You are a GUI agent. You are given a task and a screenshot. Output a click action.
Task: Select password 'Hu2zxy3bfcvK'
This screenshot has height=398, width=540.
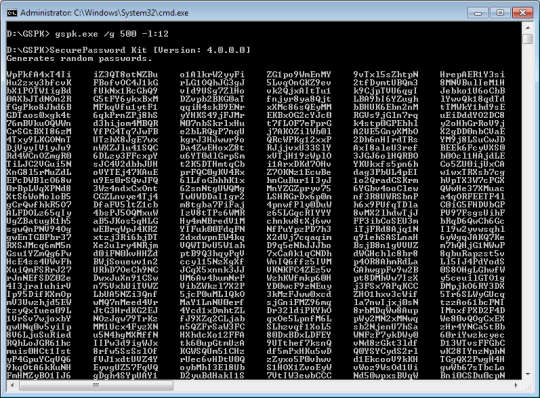(x=39, y=83)
